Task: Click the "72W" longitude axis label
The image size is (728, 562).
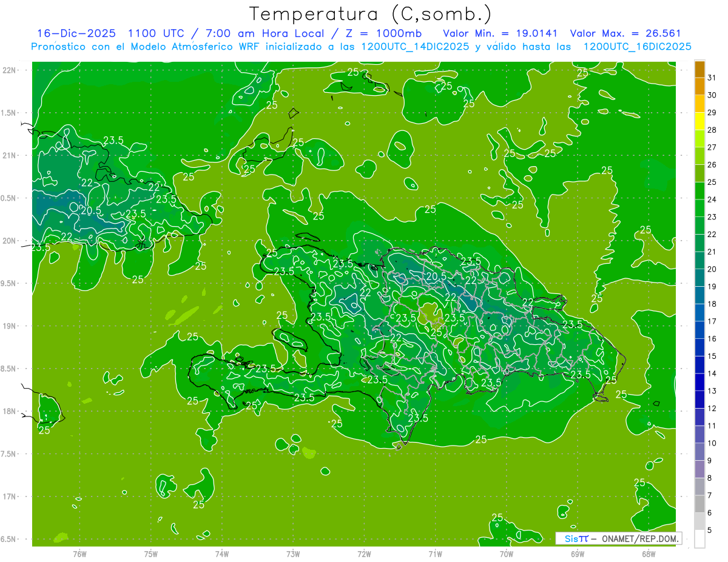Action: pyautogui.click(x=364, y=554)
